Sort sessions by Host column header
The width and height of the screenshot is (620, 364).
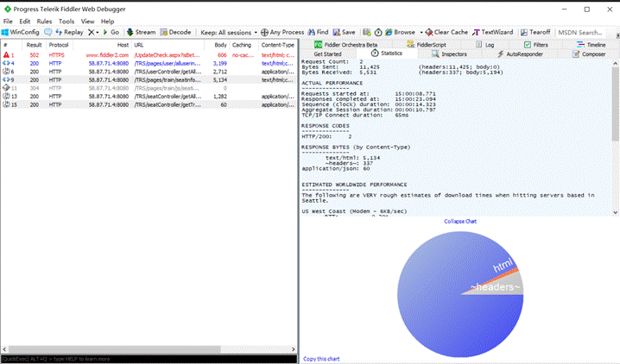point(103,45)
